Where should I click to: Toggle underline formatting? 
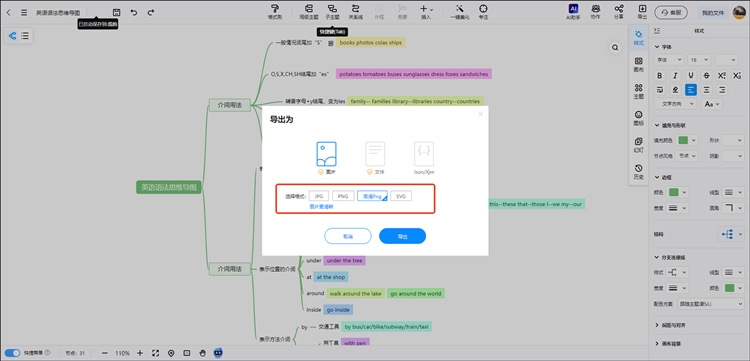coord(691,76)
